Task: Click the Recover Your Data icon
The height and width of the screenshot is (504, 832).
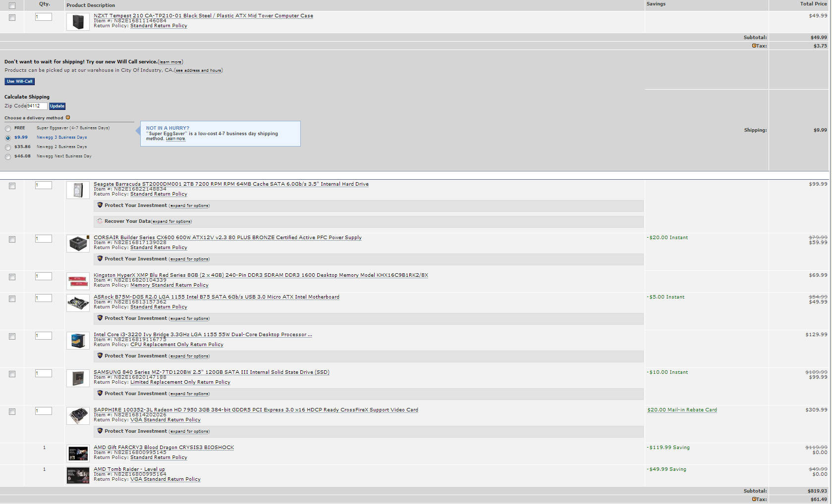Action: coord(100,221)
